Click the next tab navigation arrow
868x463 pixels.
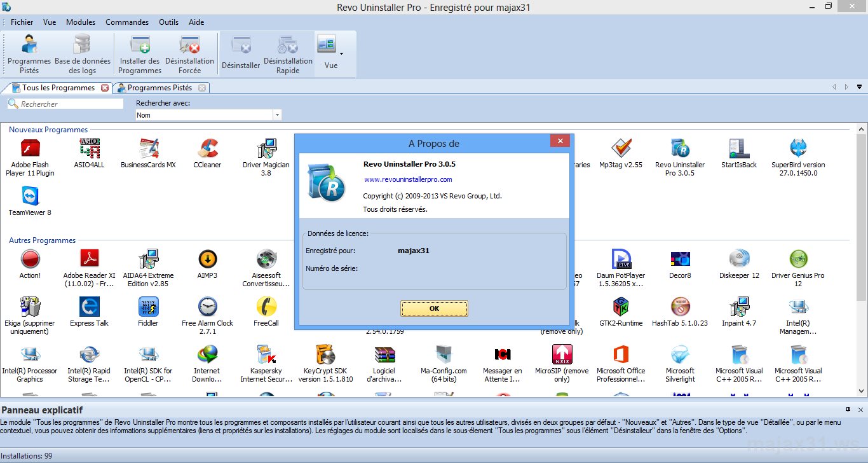(846, 87)
